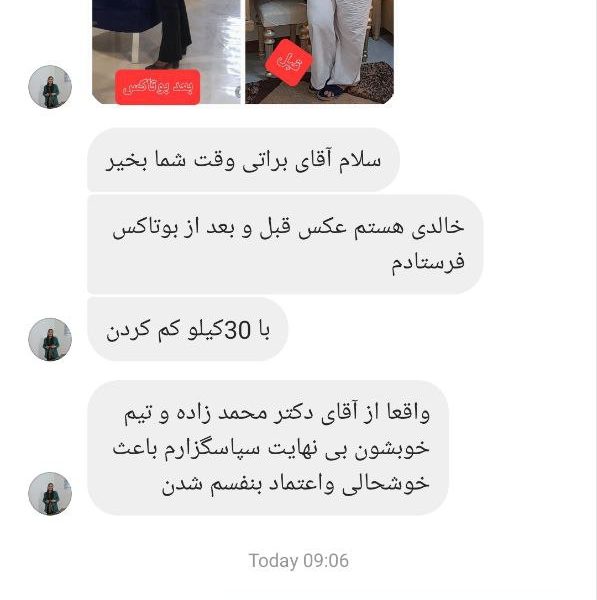Click the vertical scrollbar line along the window edge

pyautogui.click(x=595, y=300)
